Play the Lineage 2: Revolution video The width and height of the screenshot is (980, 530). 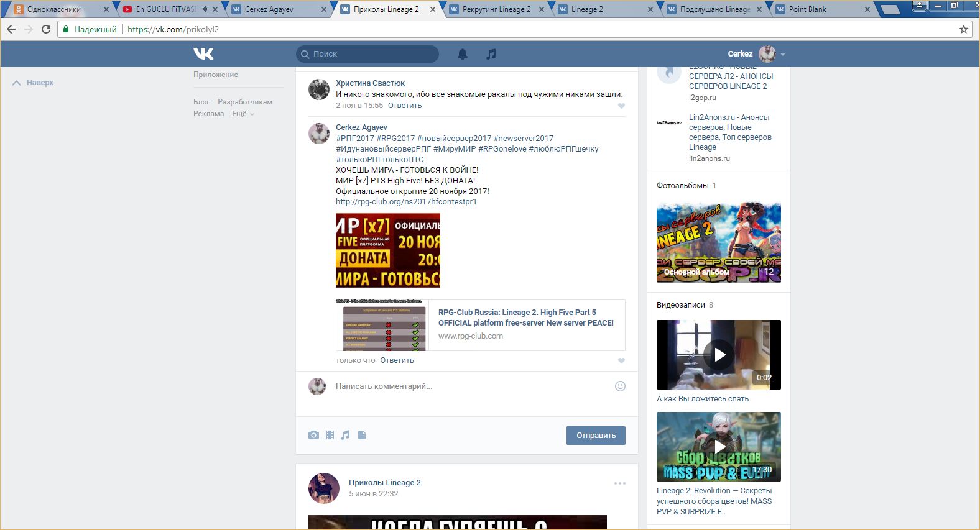[719, 447]
